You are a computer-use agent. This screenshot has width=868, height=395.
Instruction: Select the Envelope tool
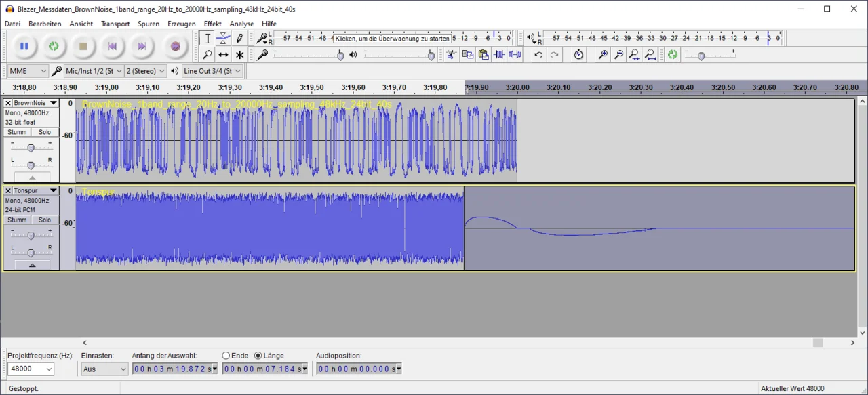pyautogui.click(x=223, y=39)
